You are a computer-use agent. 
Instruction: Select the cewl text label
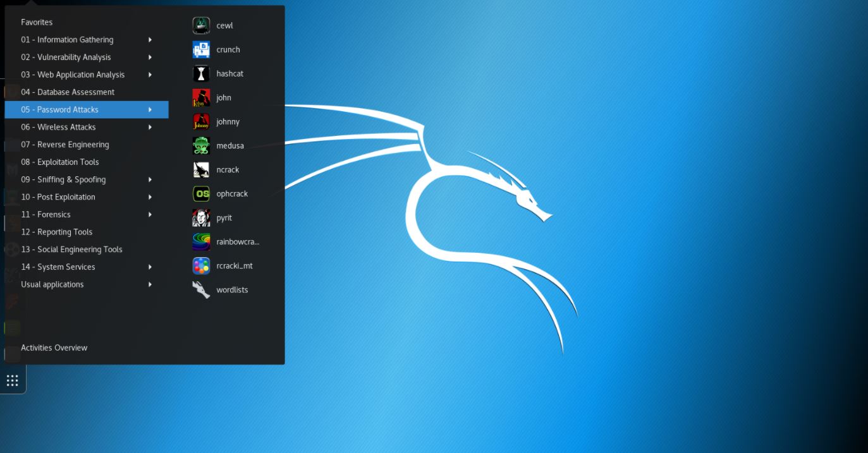pos(224,26)
